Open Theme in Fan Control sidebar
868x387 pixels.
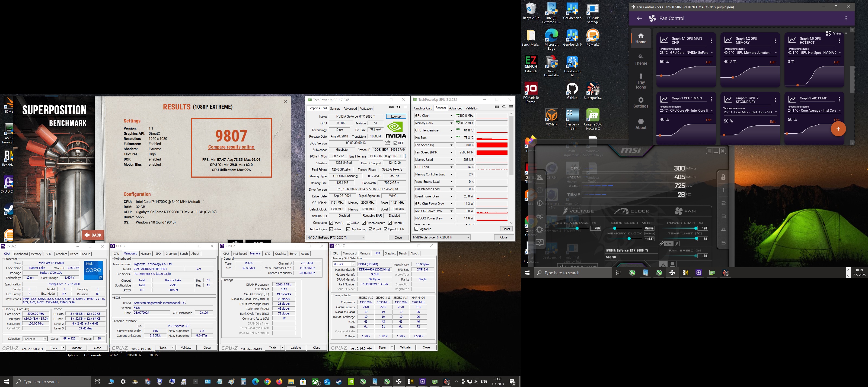click(x=641, y=59)
